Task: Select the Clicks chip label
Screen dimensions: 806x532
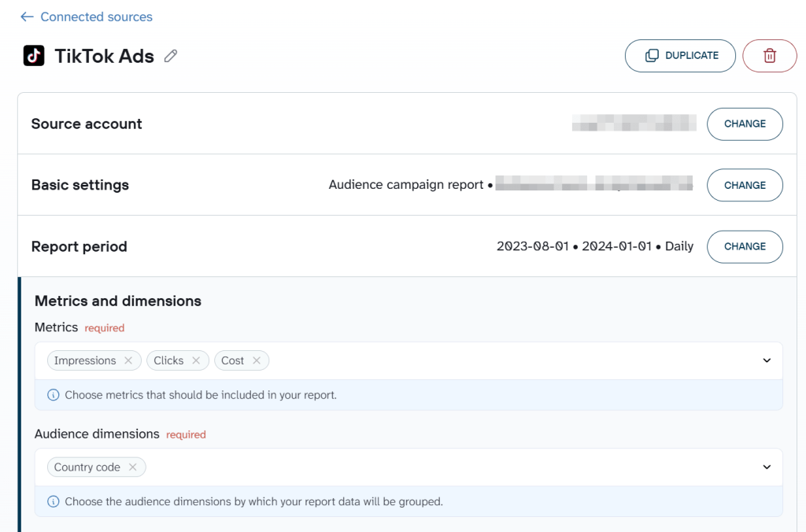Action: pyautogui.click(x=168, y=360)
